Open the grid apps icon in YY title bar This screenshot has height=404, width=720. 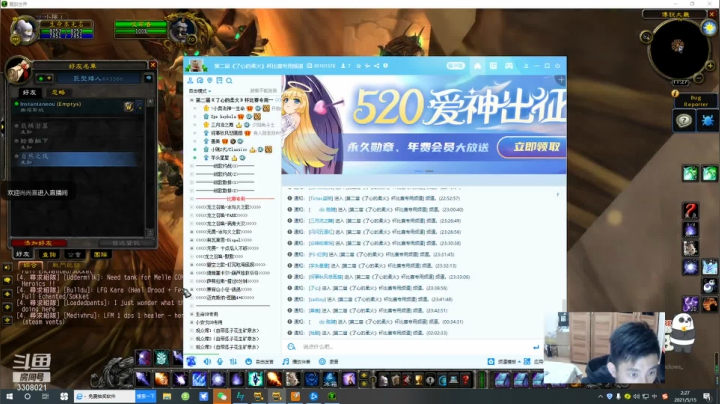click(x=493, y=66)
